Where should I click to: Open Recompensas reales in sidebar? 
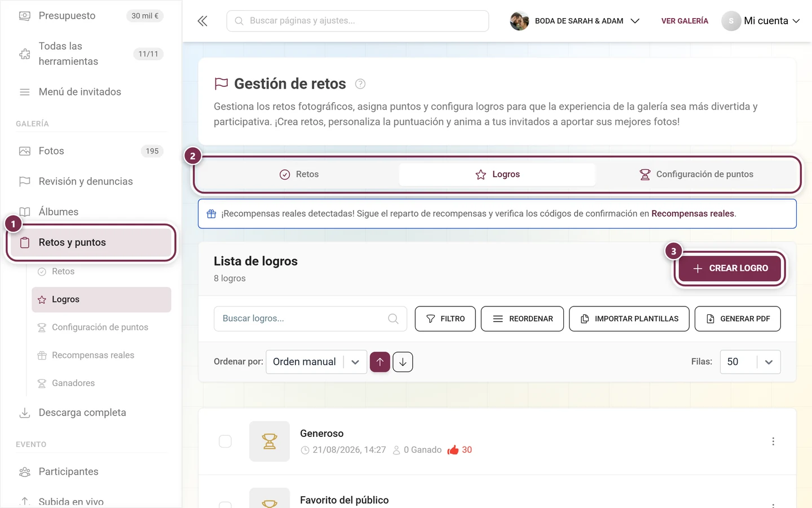[101, 355]
